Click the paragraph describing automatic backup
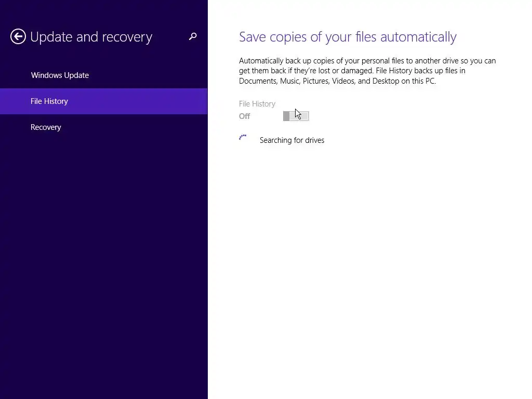 click(x=367, y=71)
